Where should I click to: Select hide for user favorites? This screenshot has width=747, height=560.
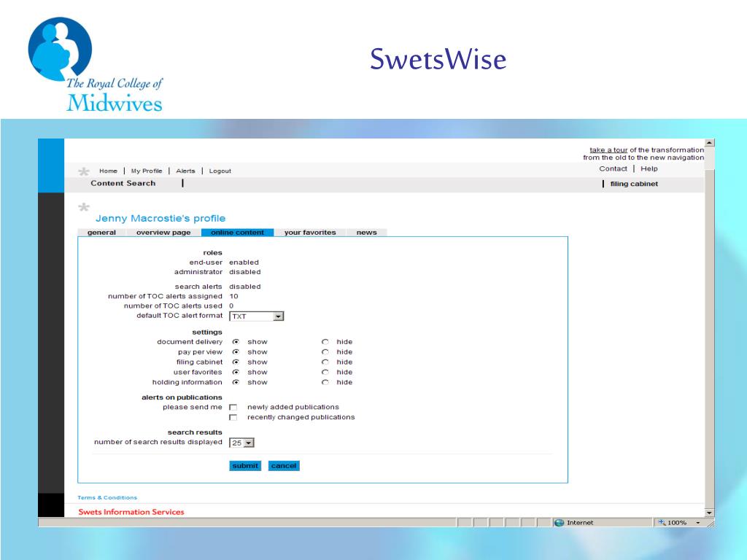325,372
